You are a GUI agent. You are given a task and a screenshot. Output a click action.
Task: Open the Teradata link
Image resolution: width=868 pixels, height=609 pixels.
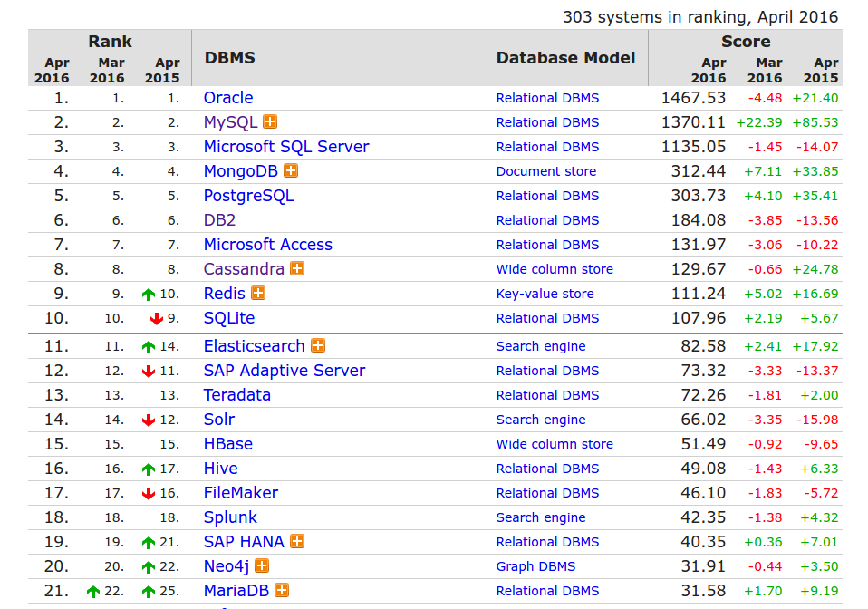[x=237, y=395]
